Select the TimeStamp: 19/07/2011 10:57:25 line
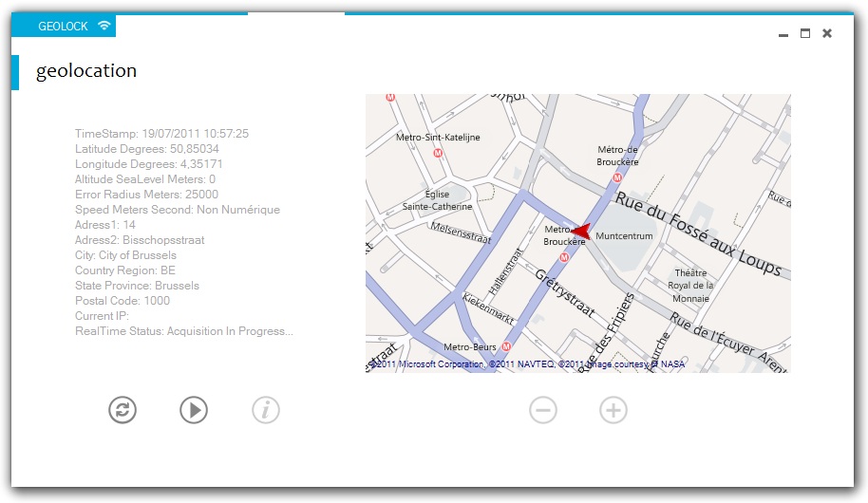 (x=161, y=134)
